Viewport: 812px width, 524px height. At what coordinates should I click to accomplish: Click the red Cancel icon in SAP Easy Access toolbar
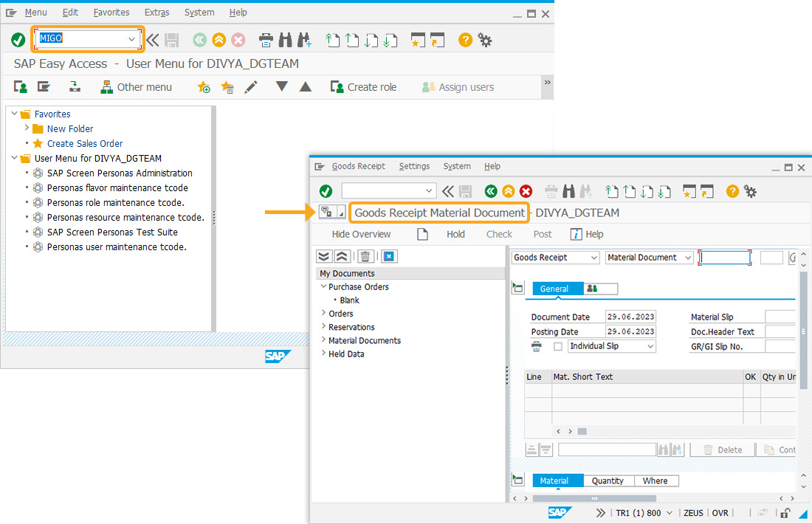click(x=238, y=40)
